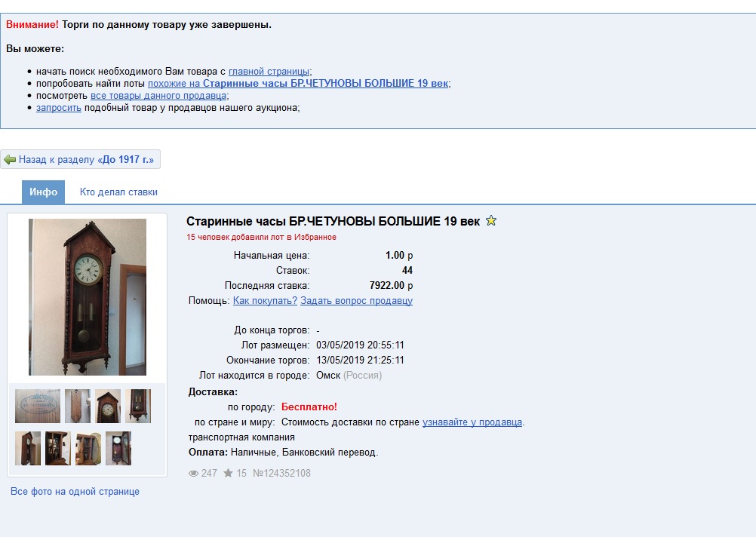
Task: Click узнавайте у продавца delivery link
Action: pos(472,422)
